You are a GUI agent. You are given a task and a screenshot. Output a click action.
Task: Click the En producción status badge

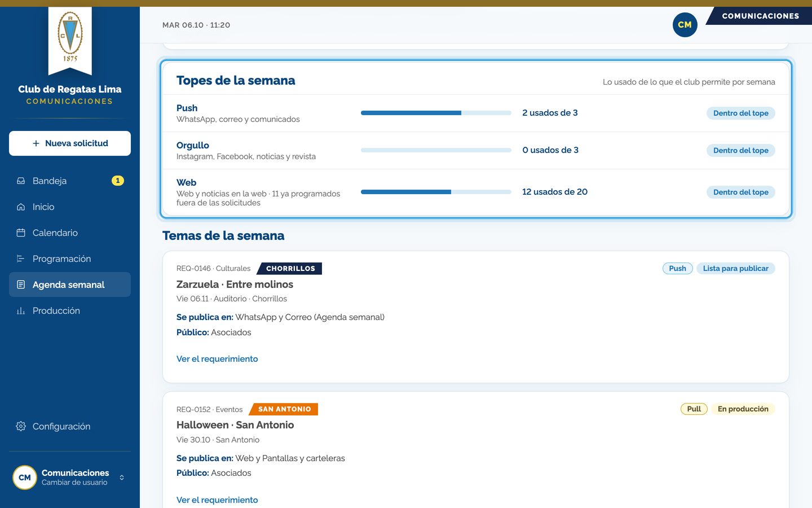pos(743,409)
